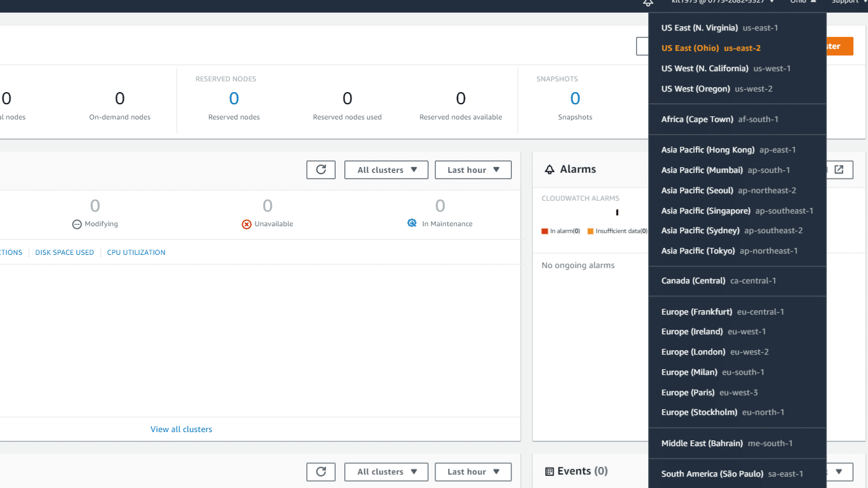Image resolution: width=868 pixels, height=488 pixels.
Task: Click the Unavailable status icon
Action: click(x=247, y=224)
